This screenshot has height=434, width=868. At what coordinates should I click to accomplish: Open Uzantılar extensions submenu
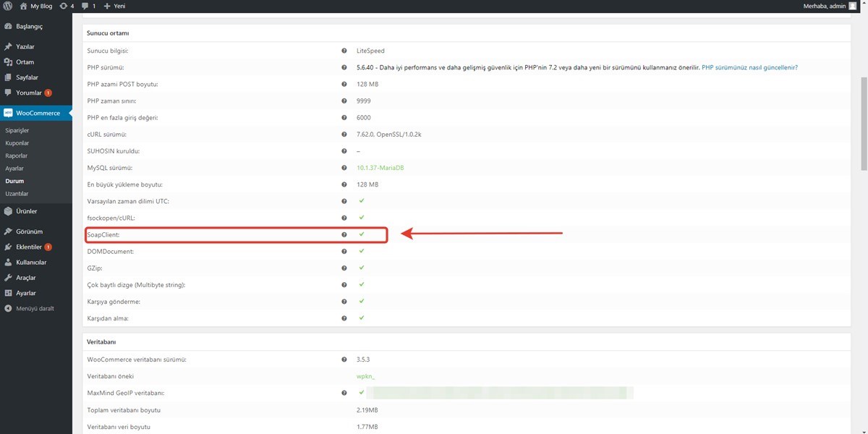(17, 194)
